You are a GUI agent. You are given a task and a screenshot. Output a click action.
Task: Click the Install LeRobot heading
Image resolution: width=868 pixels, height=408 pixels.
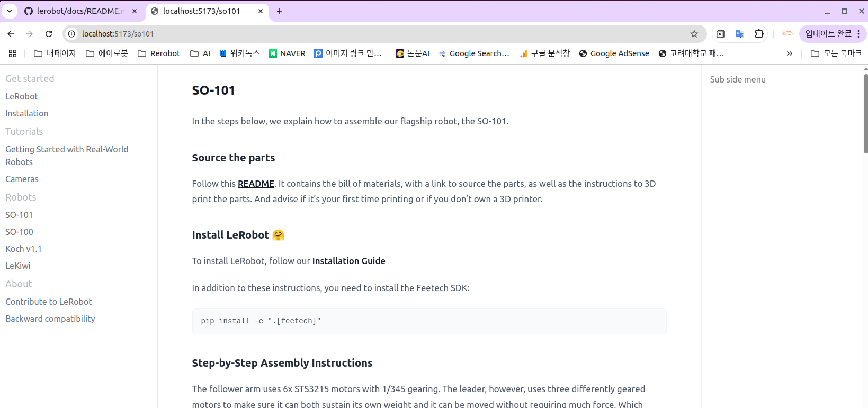pos(238,235)
